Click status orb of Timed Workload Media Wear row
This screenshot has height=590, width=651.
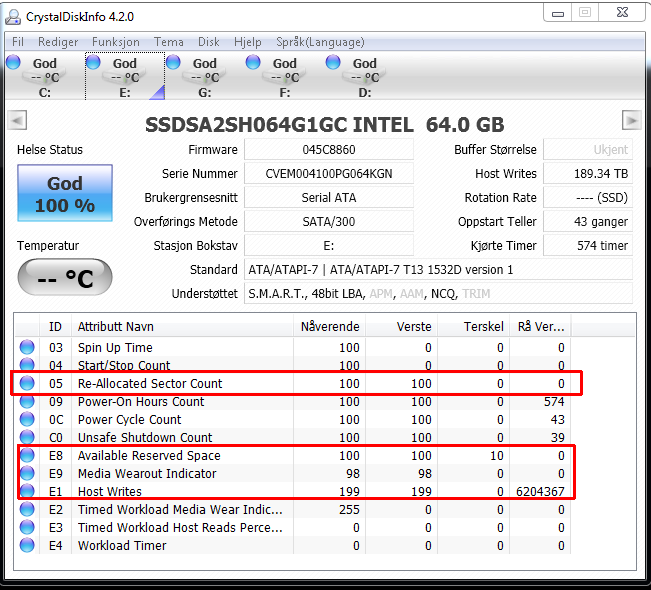[27, 509]
